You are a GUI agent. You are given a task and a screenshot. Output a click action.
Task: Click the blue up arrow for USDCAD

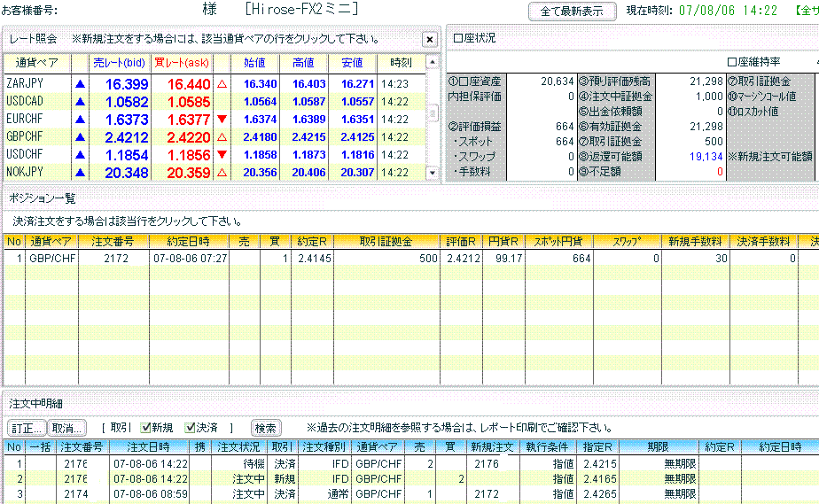pos(80,101)
